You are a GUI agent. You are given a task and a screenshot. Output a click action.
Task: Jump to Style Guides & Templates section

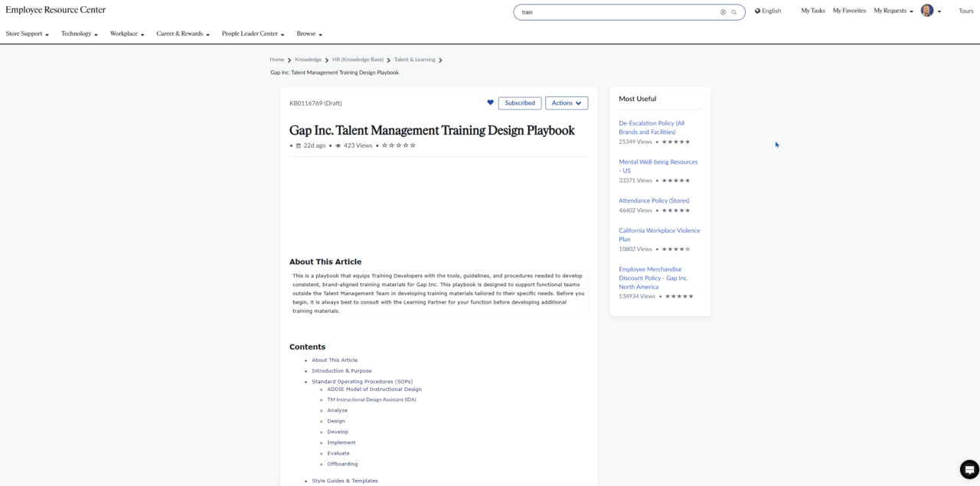pos(345,481)
